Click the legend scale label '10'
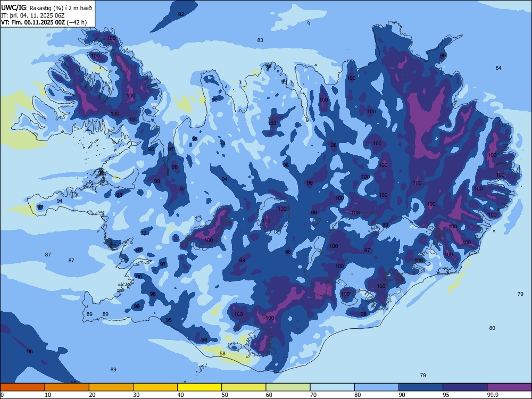 (x=48, y=395)
